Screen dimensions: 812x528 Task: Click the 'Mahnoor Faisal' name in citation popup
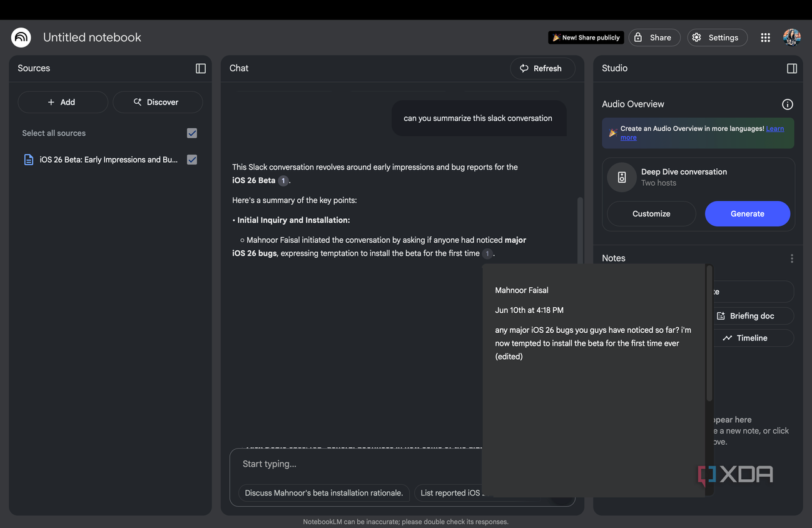click(522, 290)
